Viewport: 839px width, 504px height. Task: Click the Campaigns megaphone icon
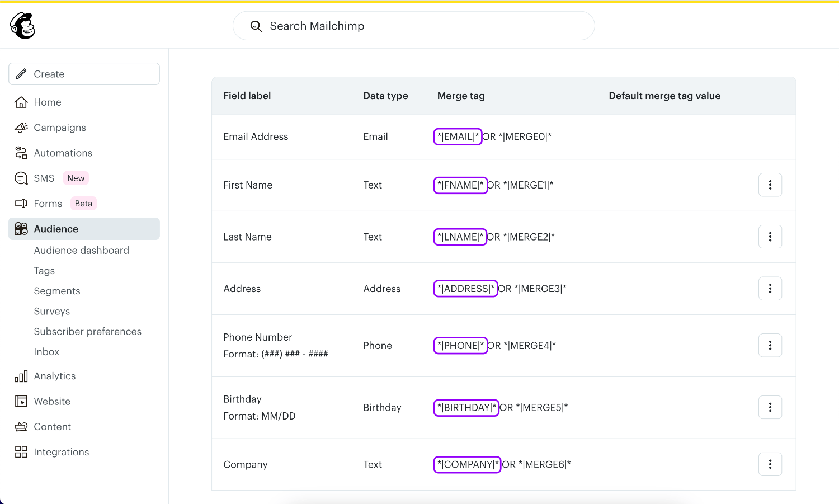point(21,128)
